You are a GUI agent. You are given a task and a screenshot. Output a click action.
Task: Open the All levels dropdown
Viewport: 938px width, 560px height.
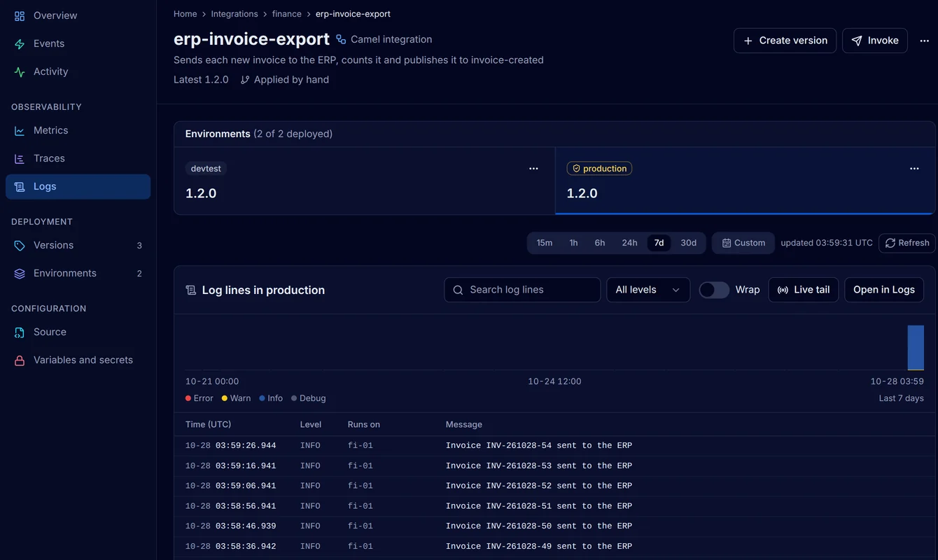point(648,290)
